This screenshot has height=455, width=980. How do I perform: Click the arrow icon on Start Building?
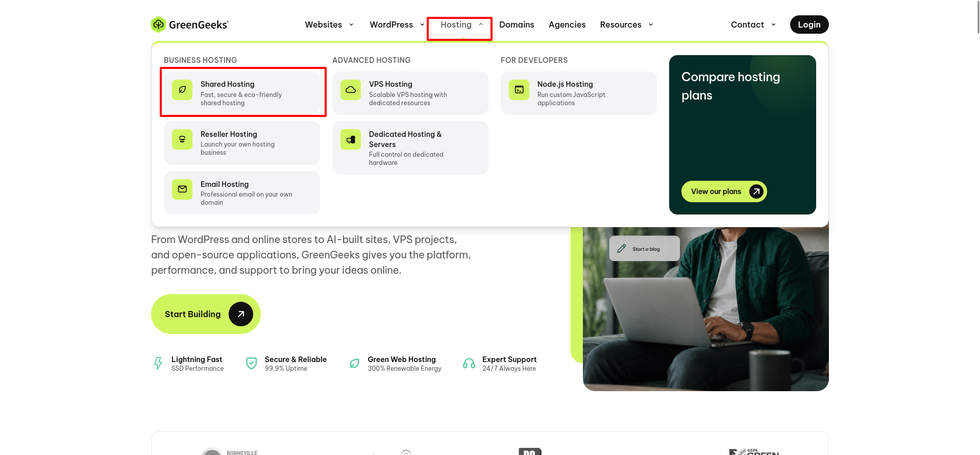[x=241, y=314]
